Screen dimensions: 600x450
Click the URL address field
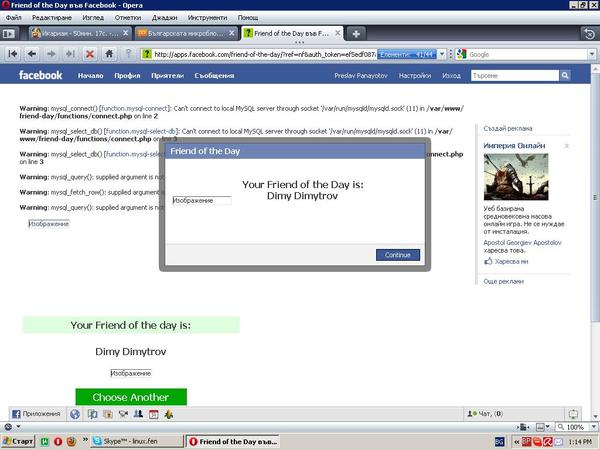[x=264, y=54]
